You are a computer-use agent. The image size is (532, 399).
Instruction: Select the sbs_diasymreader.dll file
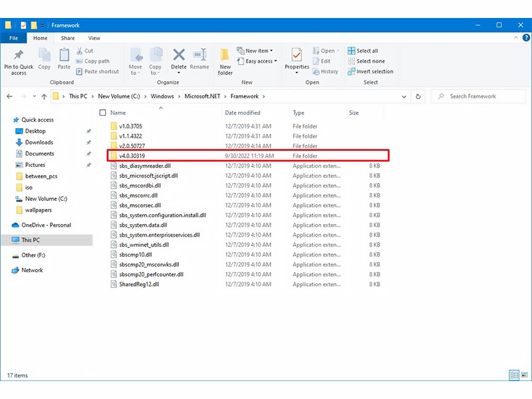[145, 166]
